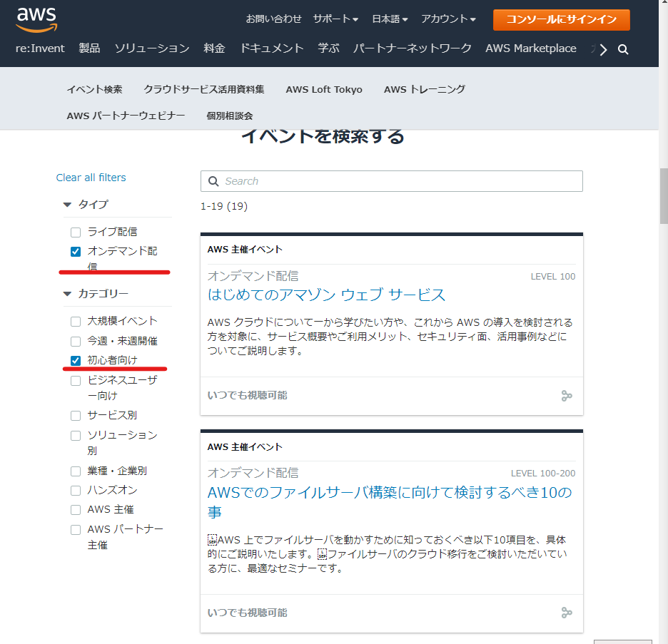Image resolution: width=668 pixels, height=644 pixels.
Task: Collapse the タイプ filter section
Action: 67,205
